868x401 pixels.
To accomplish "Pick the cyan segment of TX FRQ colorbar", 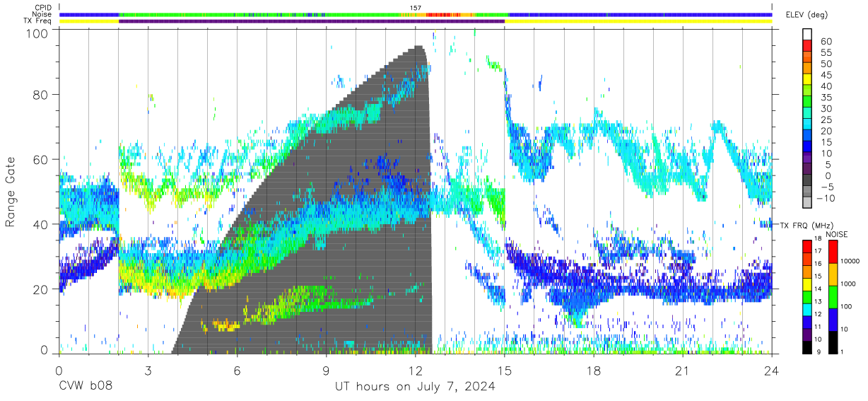I will pyautogui.click(x=807, y=310).
